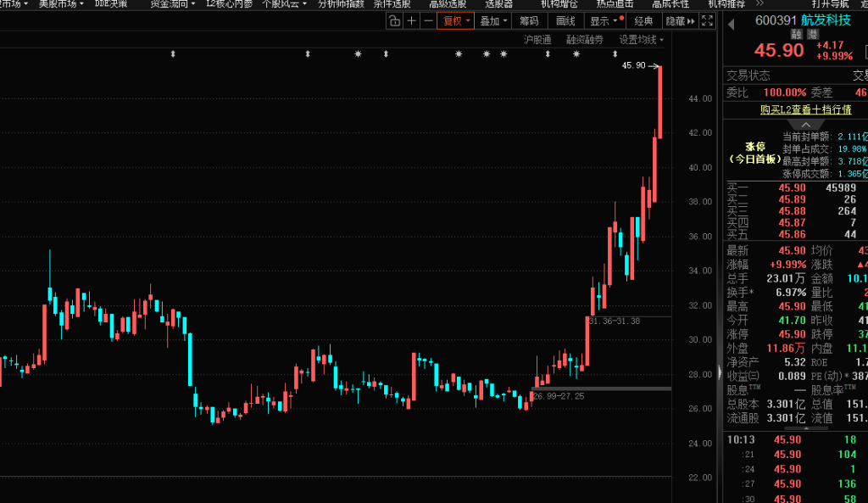Click the chart lock icon
Viewport: 868px width, 503px height.
[395, 21]
